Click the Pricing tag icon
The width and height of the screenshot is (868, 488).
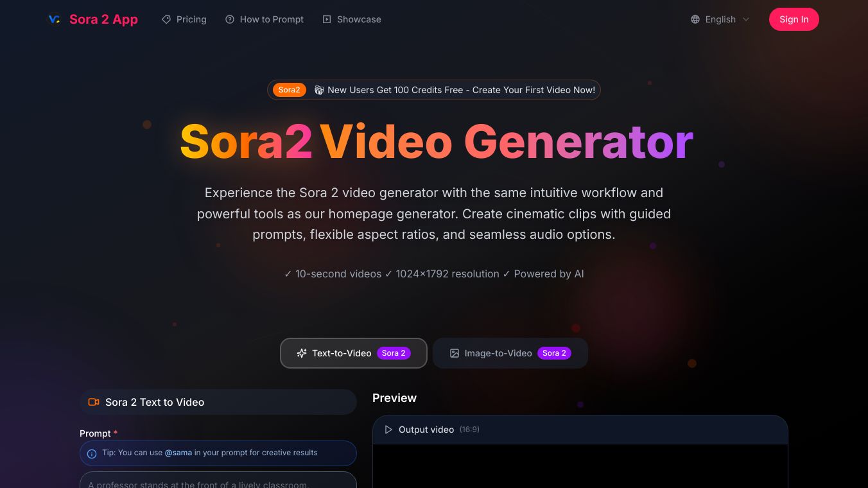click(166, 19)
